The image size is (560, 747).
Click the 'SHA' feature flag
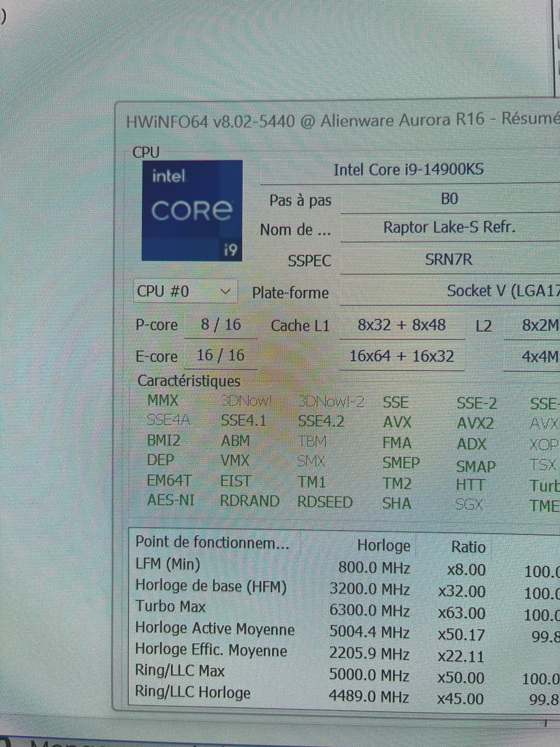point(397,504)
